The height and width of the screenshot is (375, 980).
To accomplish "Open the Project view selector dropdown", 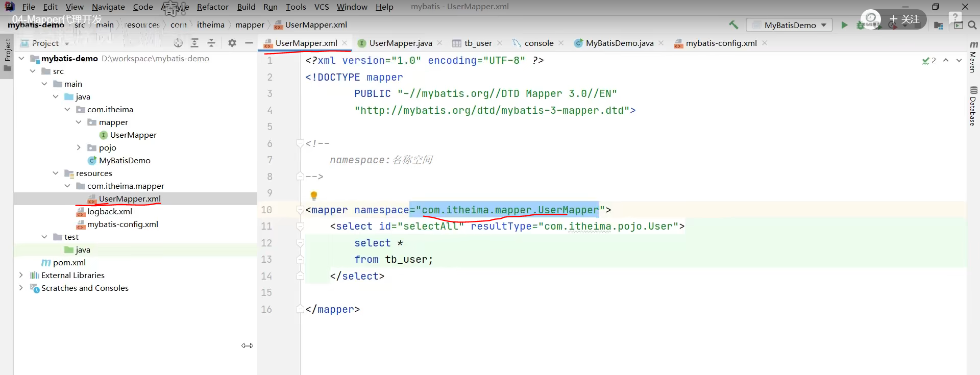I will click(x=44, y=43).
